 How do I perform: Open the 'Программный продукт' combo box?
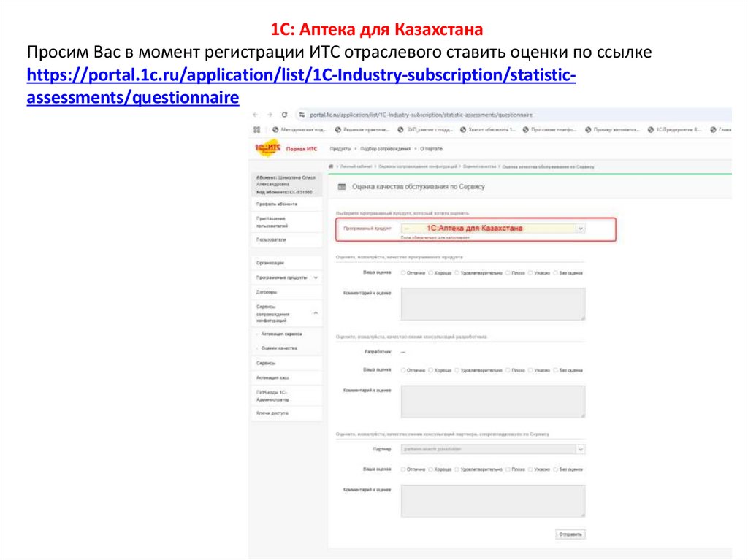pos(493,229)
